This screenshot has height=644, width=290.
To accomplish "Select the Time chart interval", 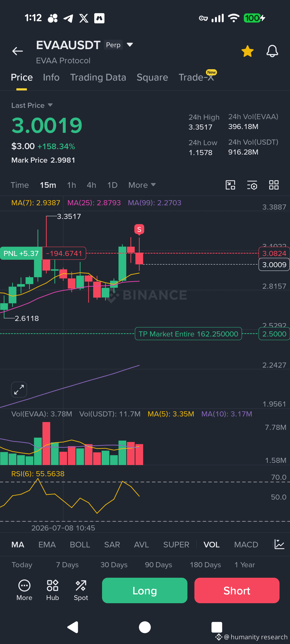I will [x=20, y=185].
